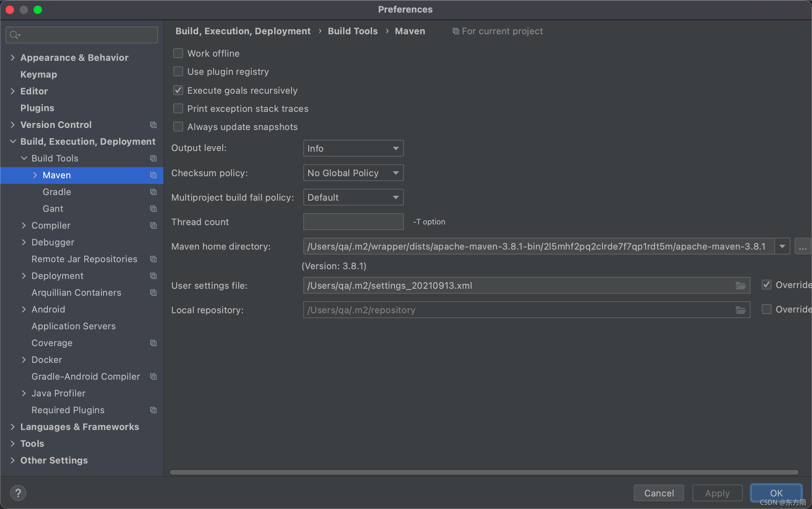
Task: Select Gradle in the settings tree
Action: coord(57,192)
